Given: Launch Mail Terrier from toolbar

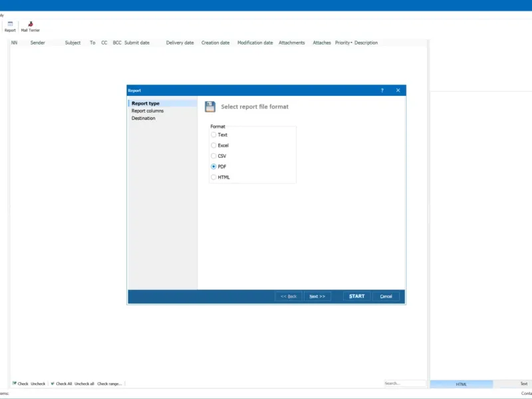Looking at the screenshot, I should pos(31,27).
